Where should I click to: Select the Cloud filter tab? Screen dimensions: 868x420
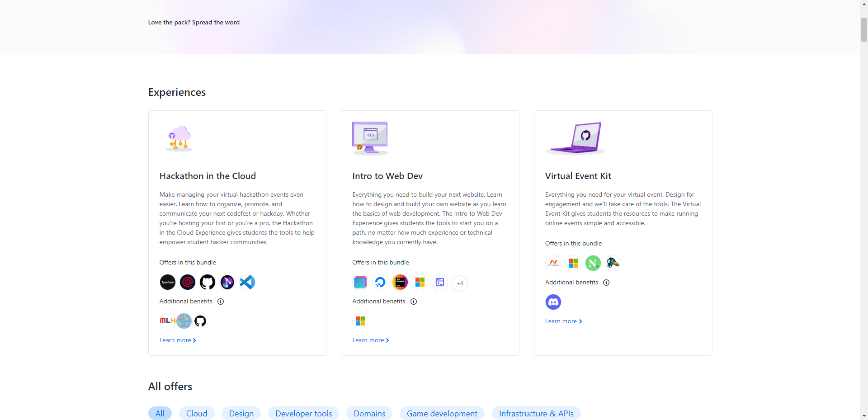(x=197, y=414)
